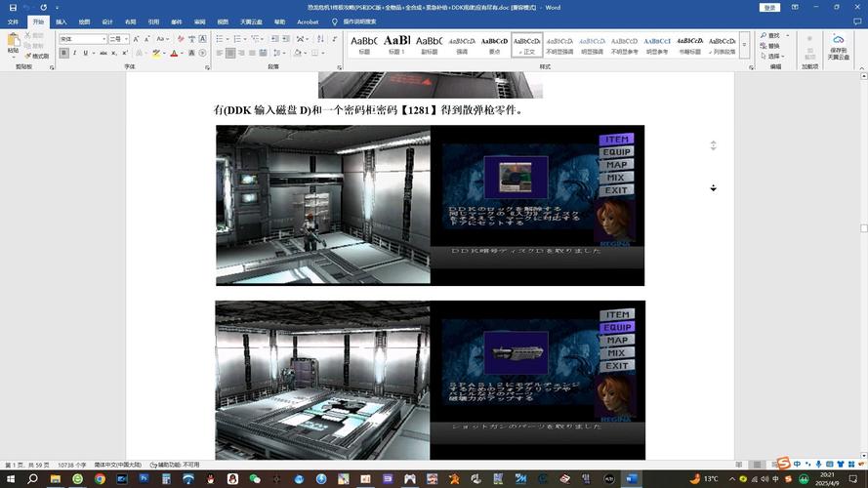868x488 pixels.
Task: Click the show paragraph marks icon
Action: point(334,39)
